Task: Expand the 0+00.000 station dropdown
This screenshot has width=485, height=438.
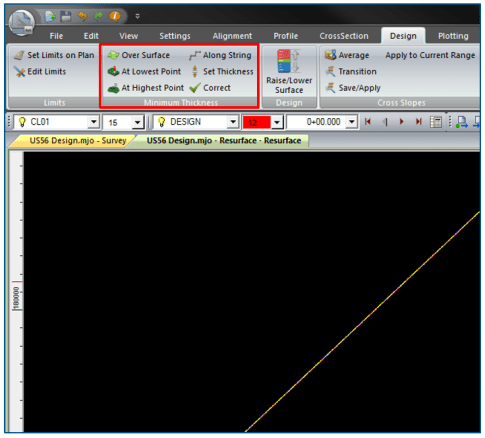Action: 351,122
